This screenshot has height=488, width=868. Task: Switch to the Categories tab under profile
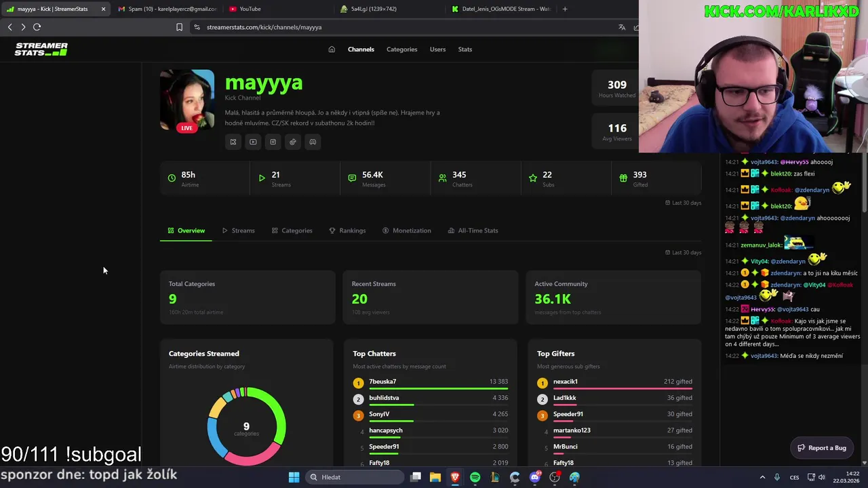click(292, 230)
